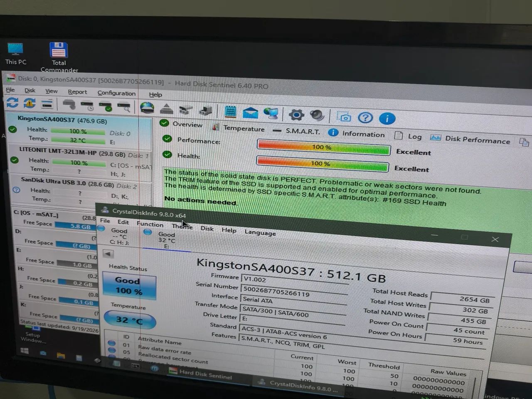This screenshot has height=399, width=532.
Task: Click the Performance 100 % gradient bar
Action: [x=323, y=147]
